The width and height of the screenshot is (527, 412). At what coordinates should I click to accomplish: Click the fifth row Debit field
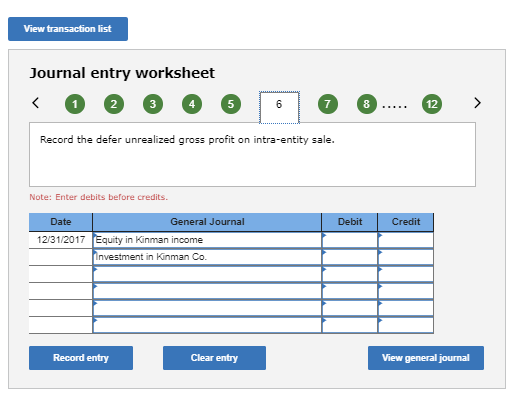350,308
